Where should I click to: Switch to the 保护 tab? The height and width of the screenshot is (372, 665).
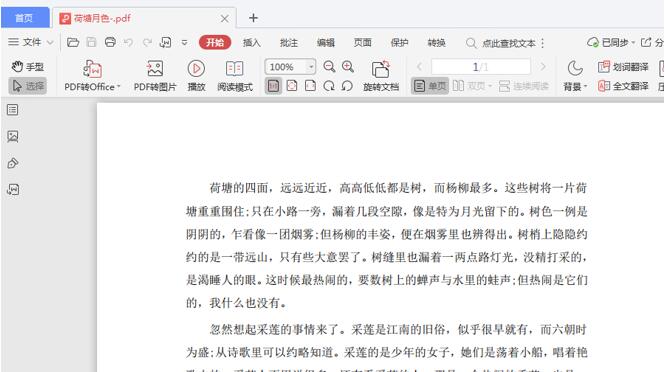(x=400, y=42)
